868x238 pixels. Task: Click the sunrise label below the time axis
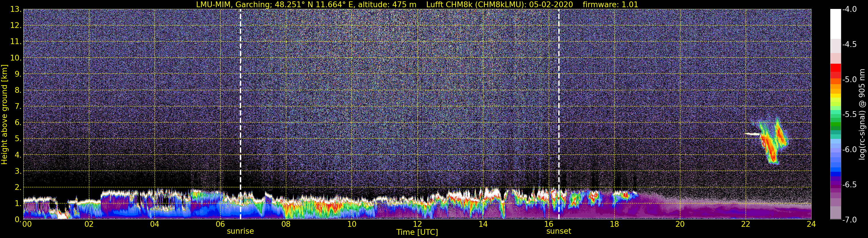pyautogui.click(x=240, y=231)
